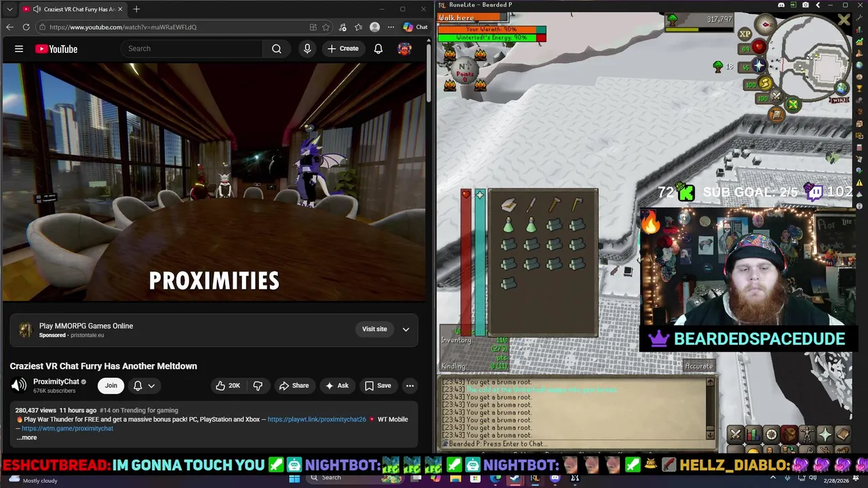Image resolution: width=868 pixels, height=488 pixels.
Task: Open the YouTube account avatar menu
Action: tap(404, 49)
